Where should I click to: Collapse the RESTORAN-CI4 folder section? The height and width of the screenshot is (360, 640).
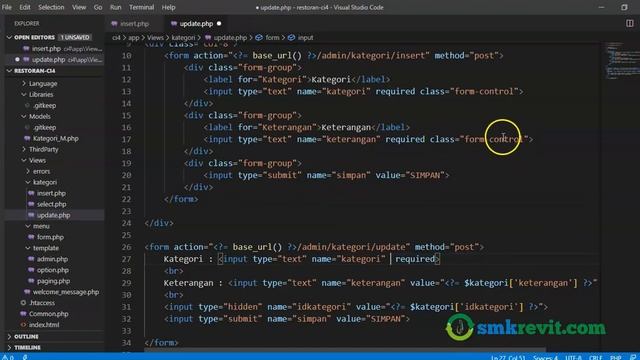coord(9,71)
